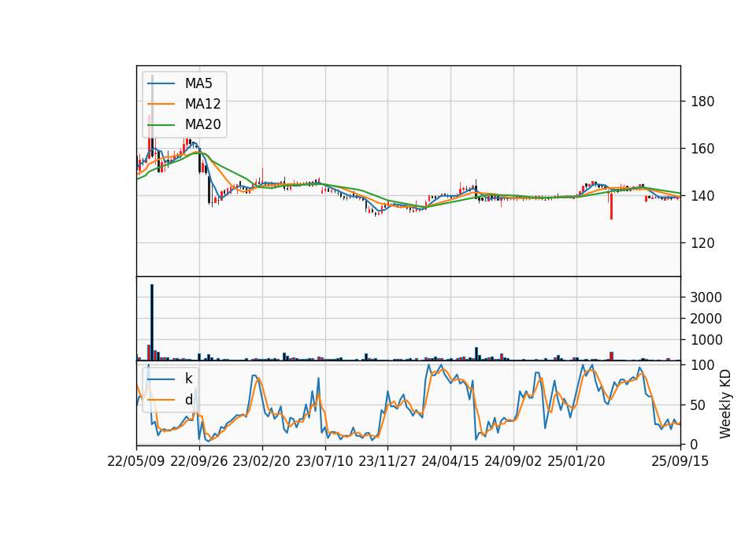Click the long red candlestick dropping to 130
The height and width of the screenshot is (543, 756).
(611, 205)
